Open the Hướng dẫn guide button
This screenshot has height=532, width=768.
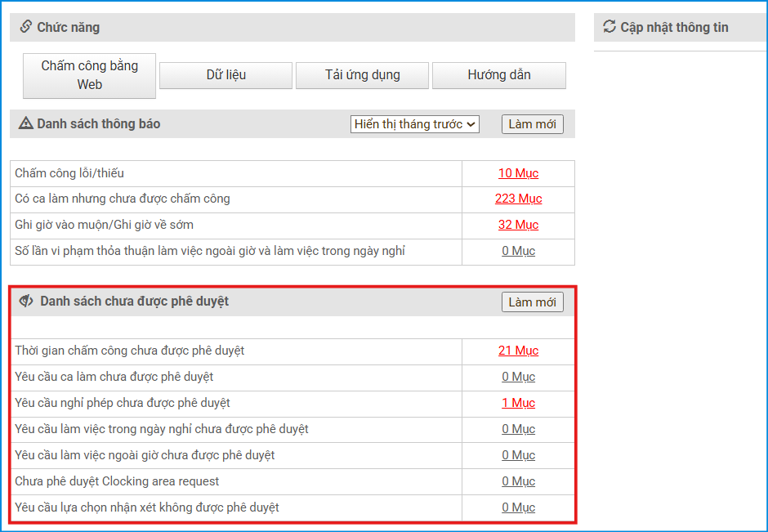[x=498, y=75]
